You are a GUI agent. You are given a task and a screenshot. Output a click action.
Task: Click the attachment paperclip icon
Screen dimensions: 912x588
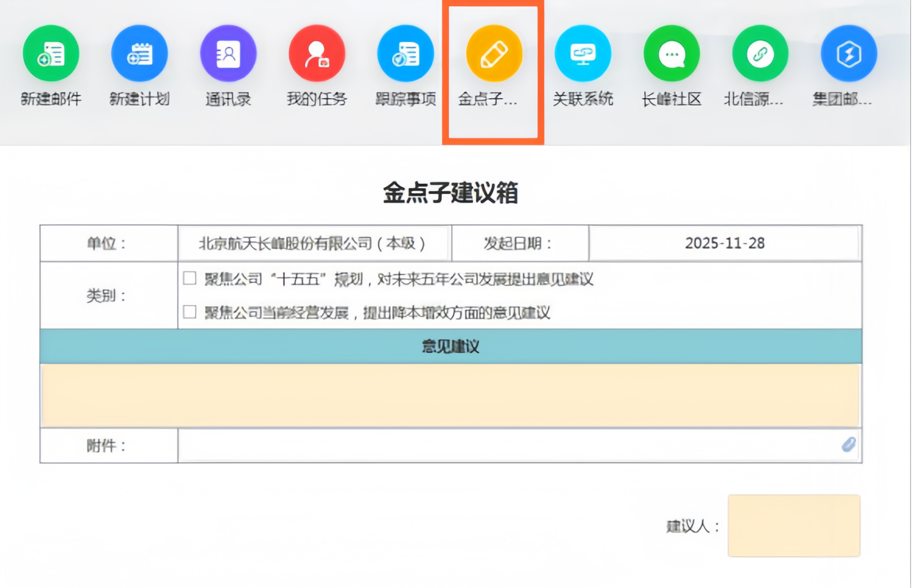[x=849, y=444]
